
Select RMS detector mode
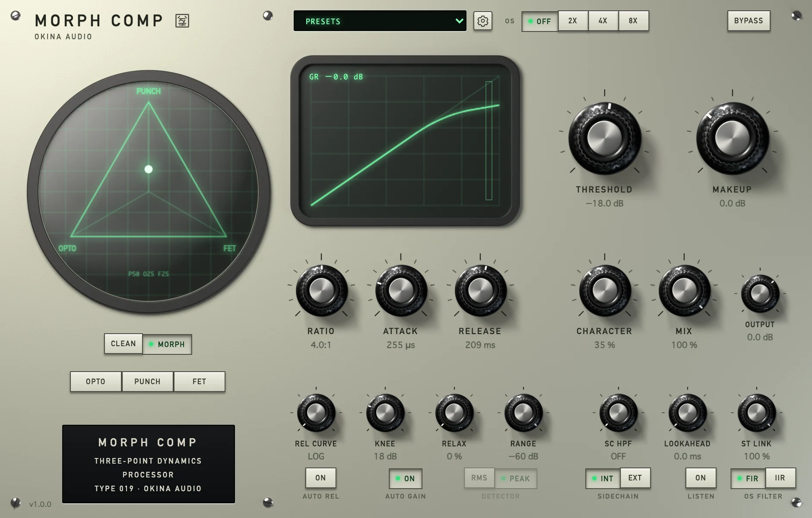click(479, 478)
